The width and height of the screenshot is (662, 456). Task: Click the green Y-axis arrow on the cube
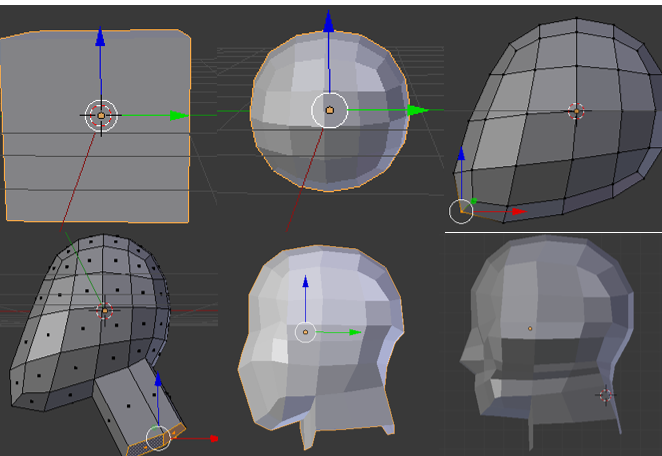pos(179,115)
